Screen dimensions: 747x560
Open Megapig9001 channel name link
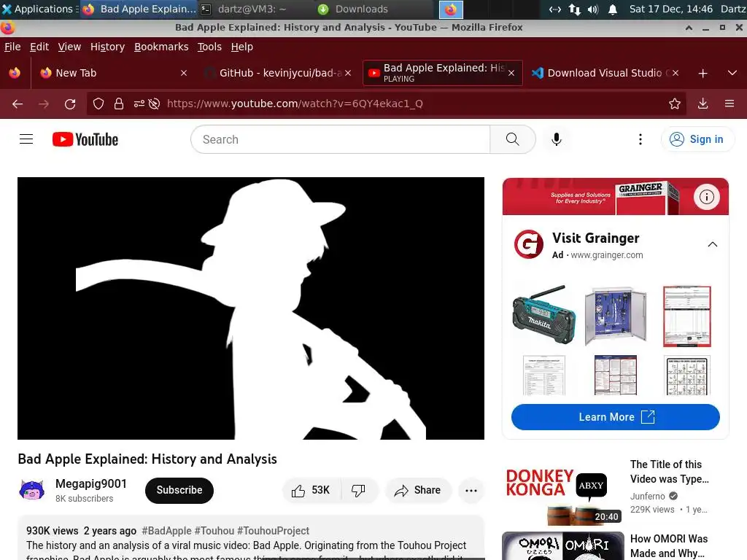point(91,484)
